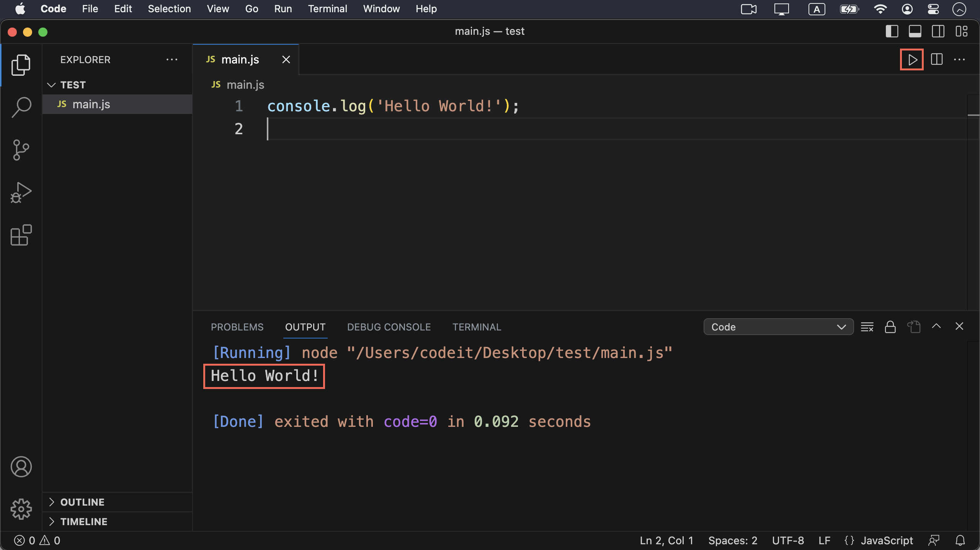Toggle the bottom panel visibility
Viewport: 980px width, 550px height.
pyautogui.click(x=915, y=31)
